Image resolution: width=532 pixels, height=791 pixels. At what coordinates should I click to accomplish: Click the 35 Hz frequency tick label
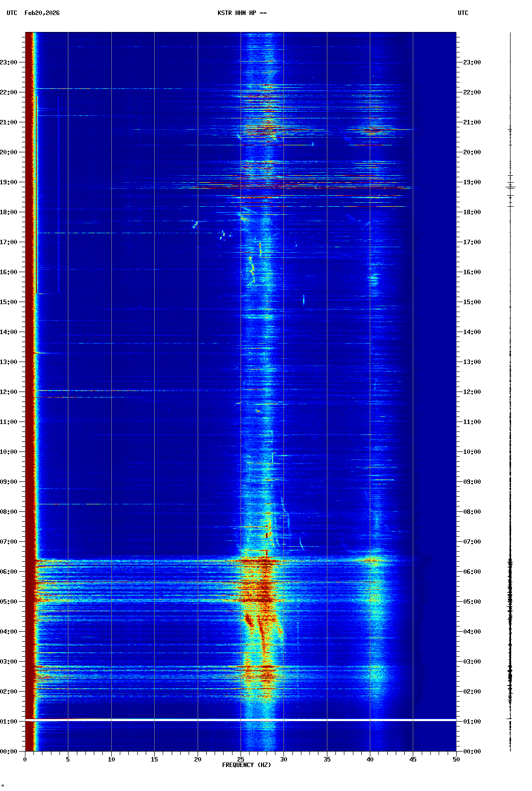(x=327, y=760)
